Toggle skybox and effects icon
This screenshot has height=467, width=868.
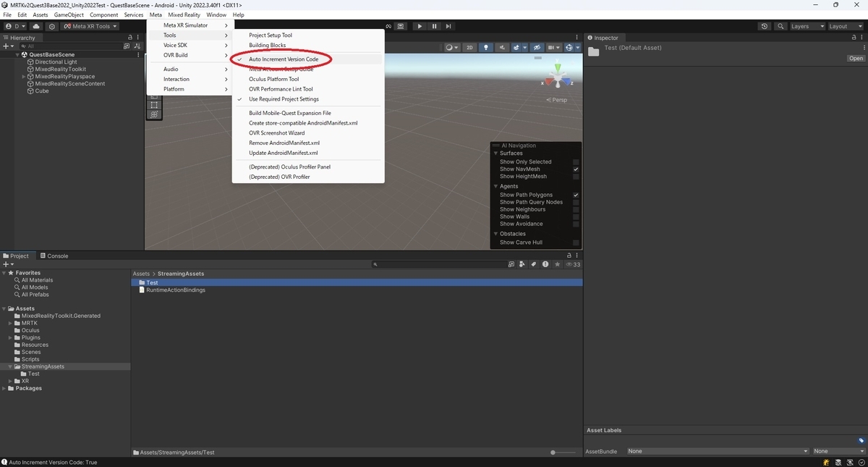516,48
